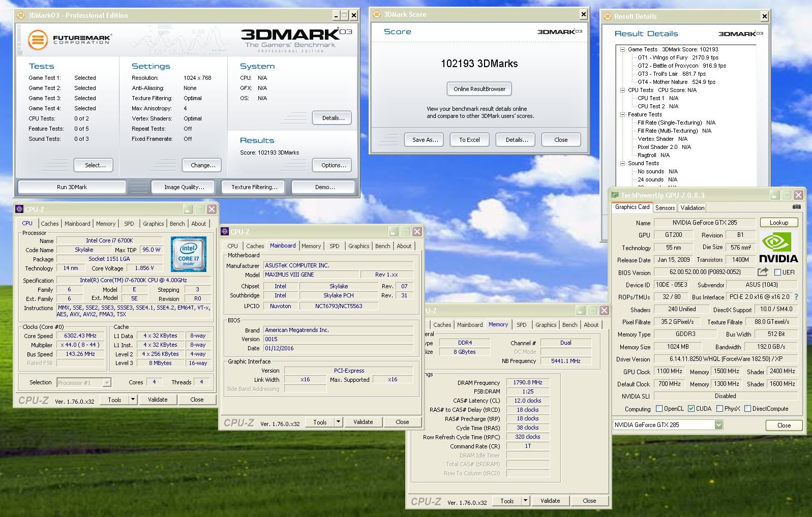Click the Result Details window title icon
Screen dimensions: 812x517
click(x=607, y=16)
